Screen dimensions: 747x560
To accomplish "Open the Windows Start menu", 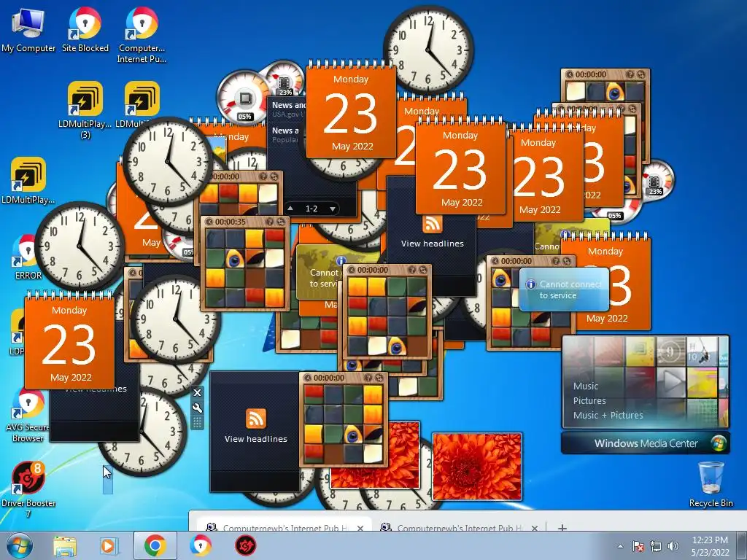I will 19,545.
